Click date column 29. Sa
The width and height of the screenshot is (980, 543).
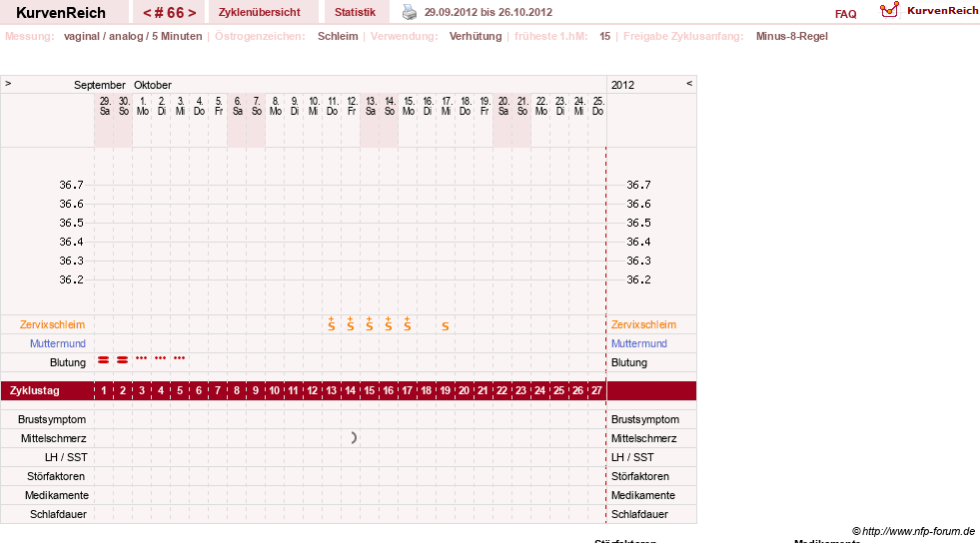(104, 106)
